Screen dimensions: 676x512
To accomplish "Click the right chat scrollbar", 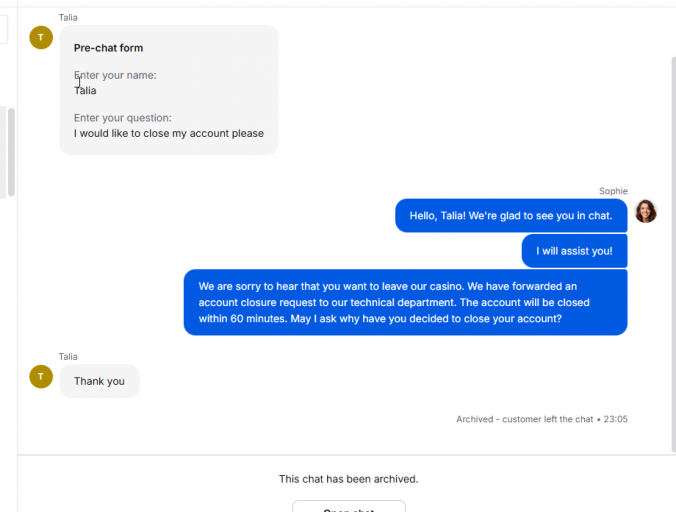I will [673, 254].
